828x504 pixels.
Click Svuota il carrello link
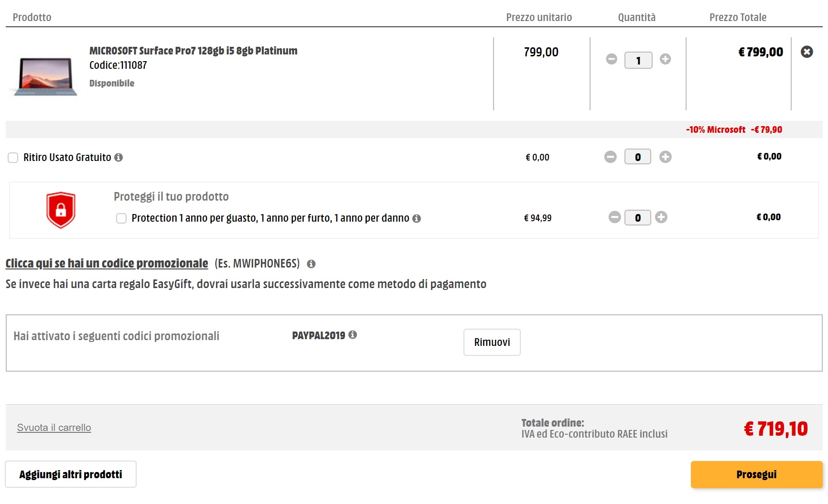point(54,428)
